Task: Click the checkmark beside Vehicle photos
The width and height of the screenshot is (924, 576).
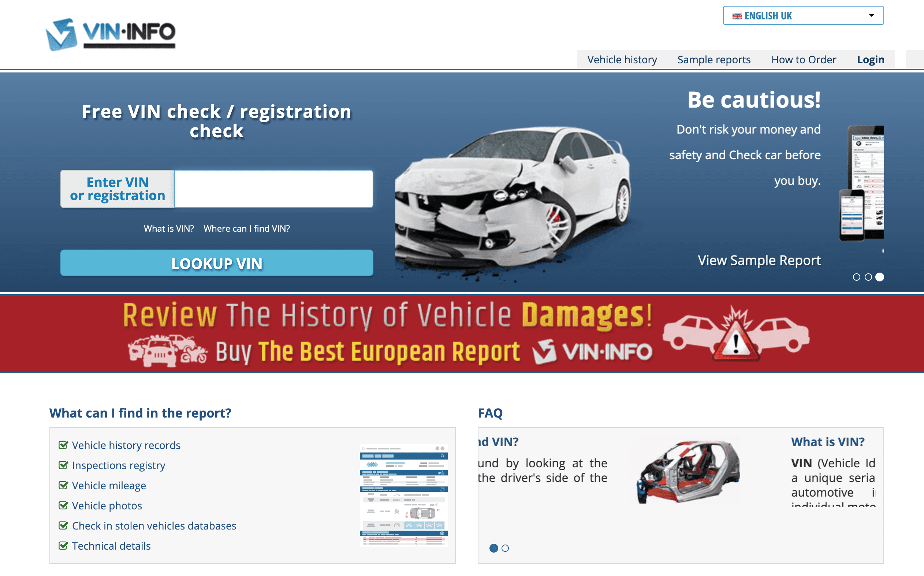Action: 63,505
